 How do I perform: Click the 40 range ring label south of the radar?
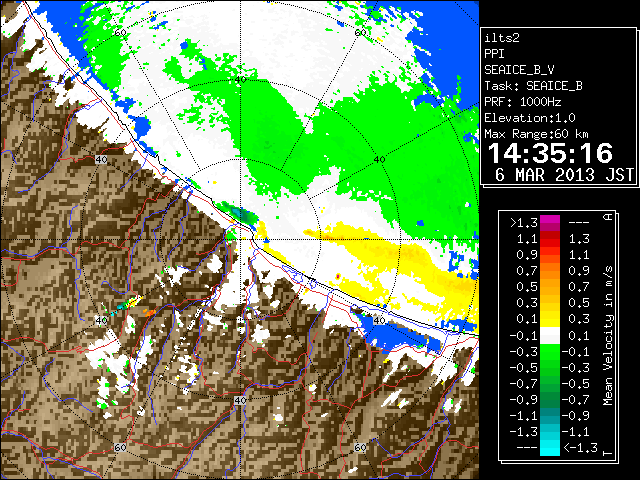click(x=240, y=400)
